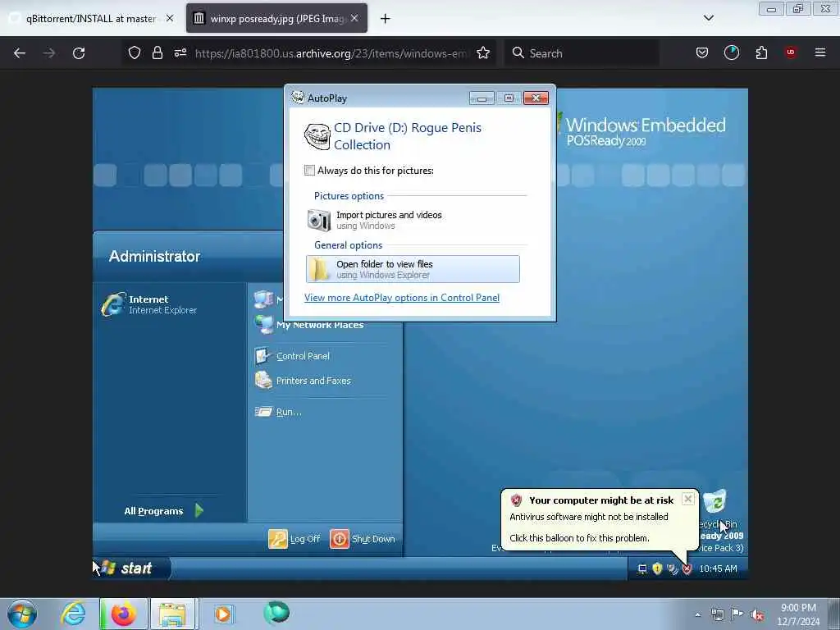Show hidden tray icons arrow
The width and height of the screenshot is (840, 630).
coord(697,614)
